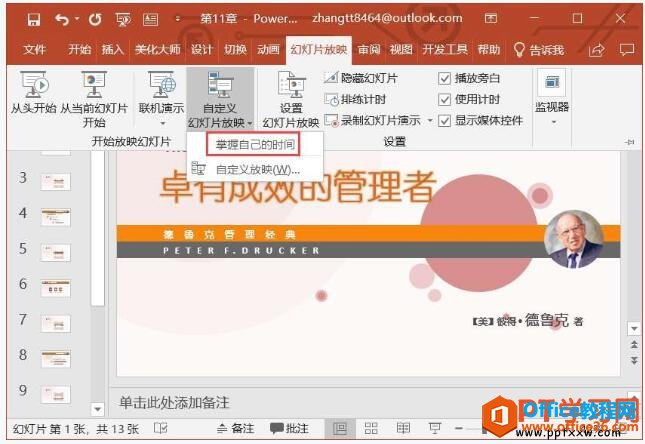
Task: Expand the Monitor dropdown arrow
Action: (554, 122)
